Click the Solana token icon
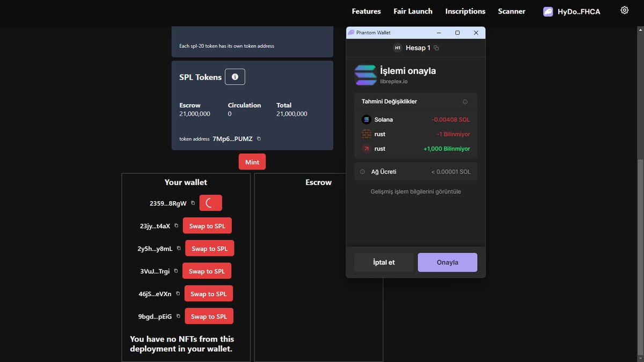This screenshot has width=644, height=362. click(x=367, y=120)
